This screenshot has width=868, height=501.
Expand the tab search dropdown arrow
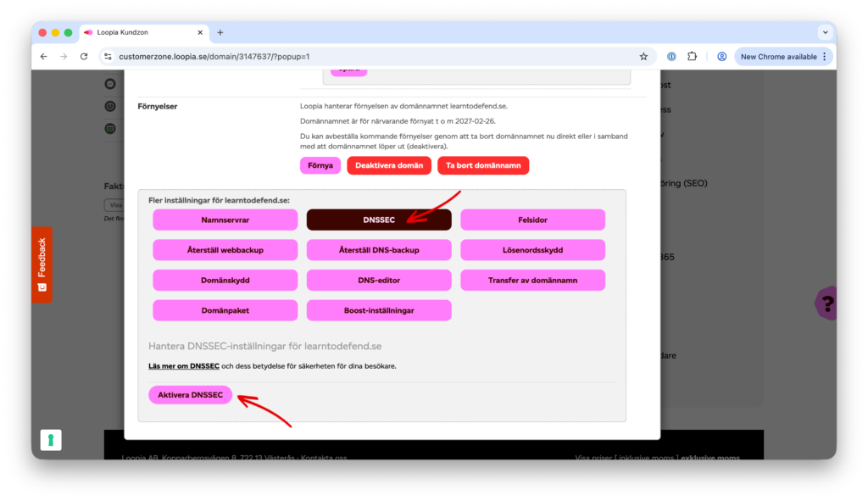pos(824,32)
